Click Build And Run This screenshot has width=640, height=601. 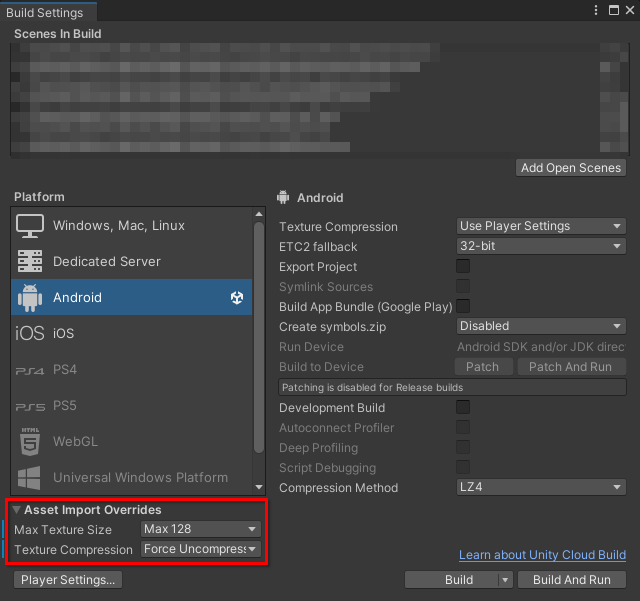coord(571,580)
